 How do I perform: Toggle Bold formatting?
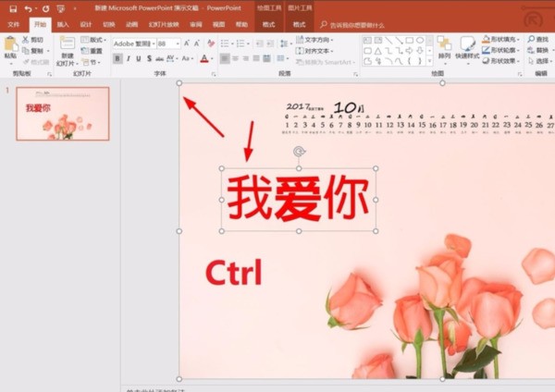point(117,58)
